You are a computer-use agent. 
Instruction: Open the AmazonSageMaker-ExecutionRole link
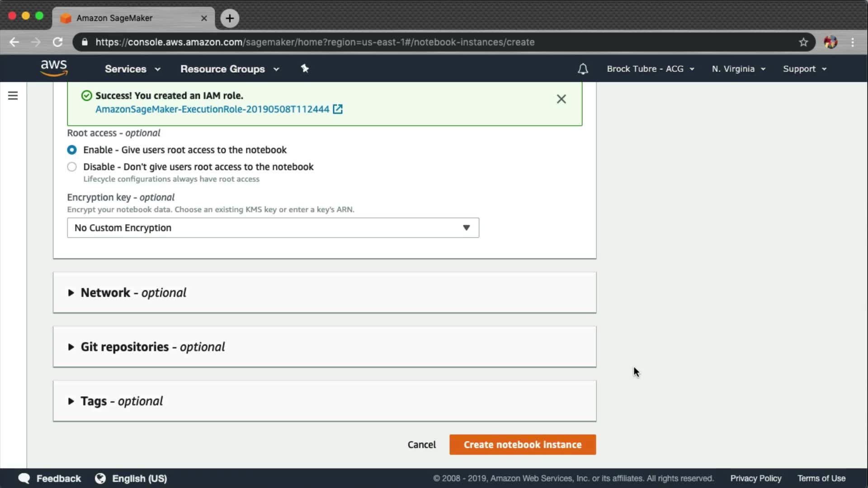click(x=212, y=109)
